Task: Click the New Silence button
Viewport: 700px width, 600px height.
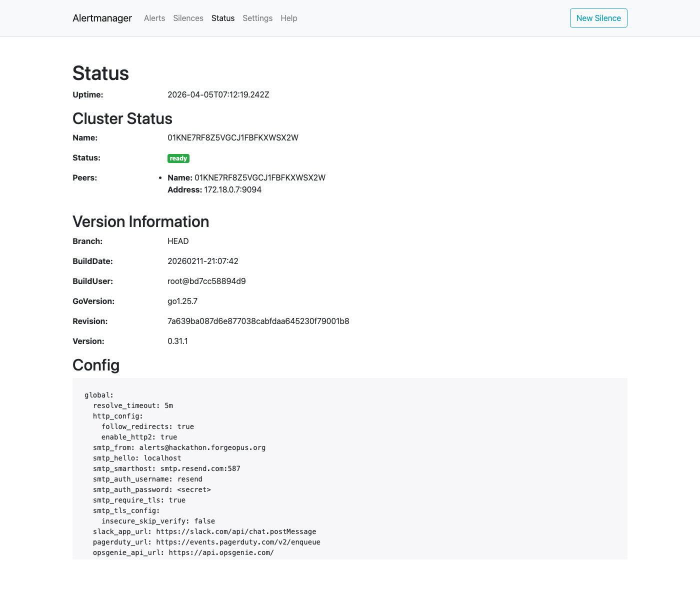Action: [x=598, y=17]
